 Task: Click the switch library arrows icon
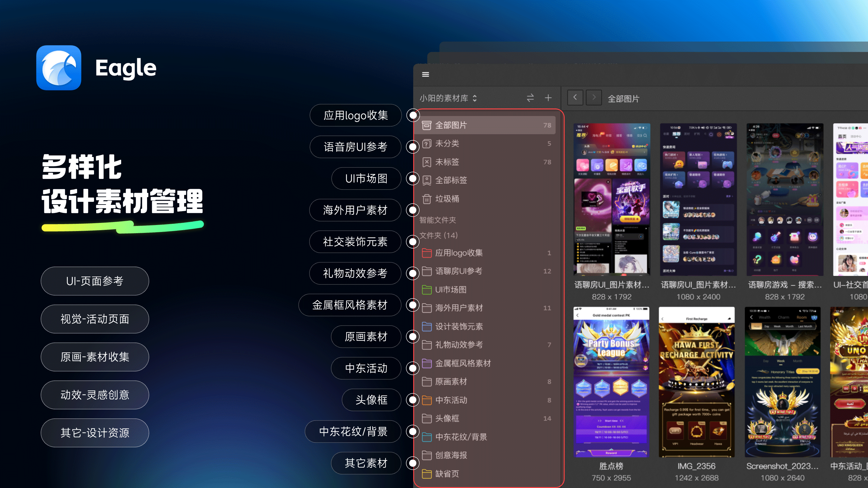530,98
